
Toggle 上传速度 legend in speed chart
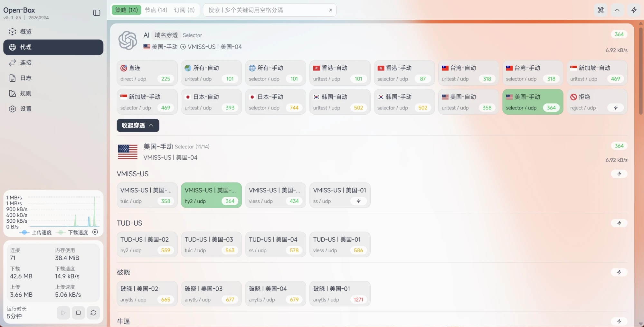tap(35, 232)
